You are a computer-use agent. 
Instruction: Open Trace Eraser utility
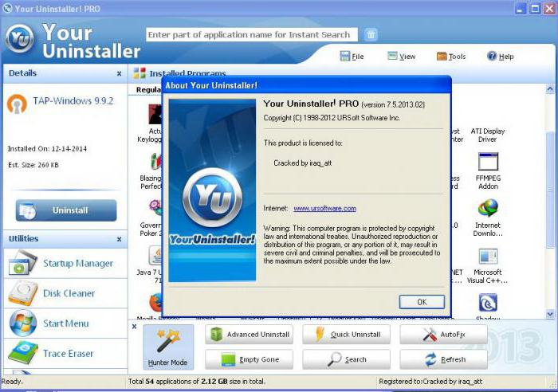click(x=65, y=354)
